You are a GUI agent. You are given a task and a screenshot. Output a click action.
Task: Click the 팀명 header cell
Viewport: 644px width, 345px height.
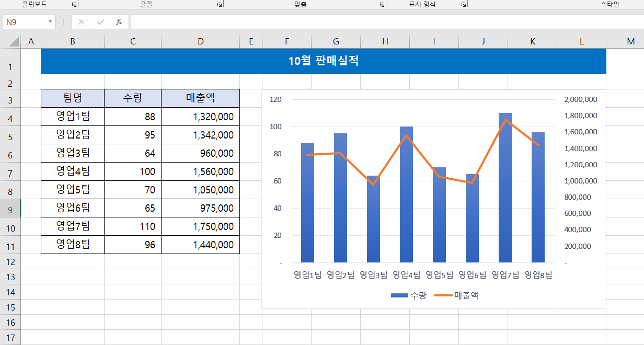(73, 98)
